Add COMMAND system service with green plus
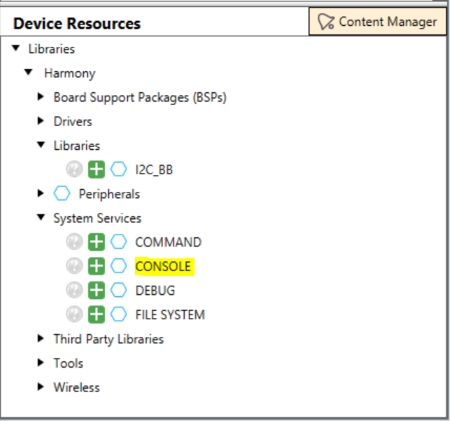This screenshot has width=450, height=421. [96, 242]
